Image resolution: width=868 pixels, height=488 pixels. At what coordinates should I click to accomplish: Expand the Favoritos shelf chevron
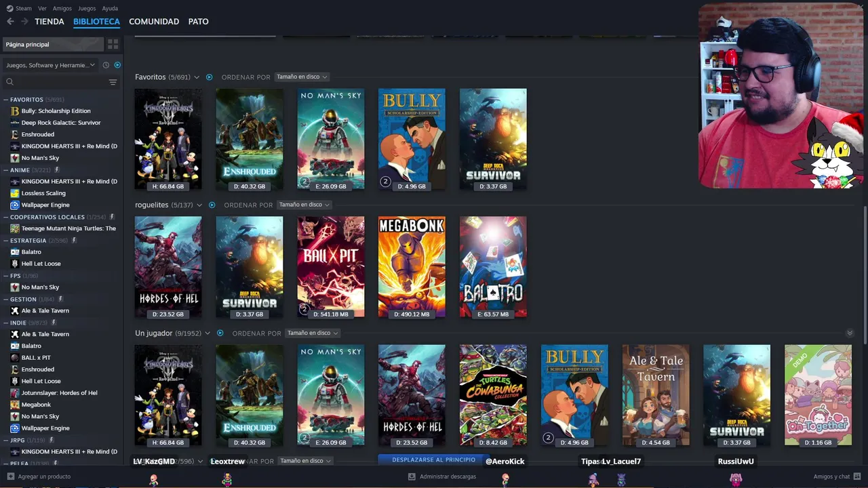tap(197, 77)
